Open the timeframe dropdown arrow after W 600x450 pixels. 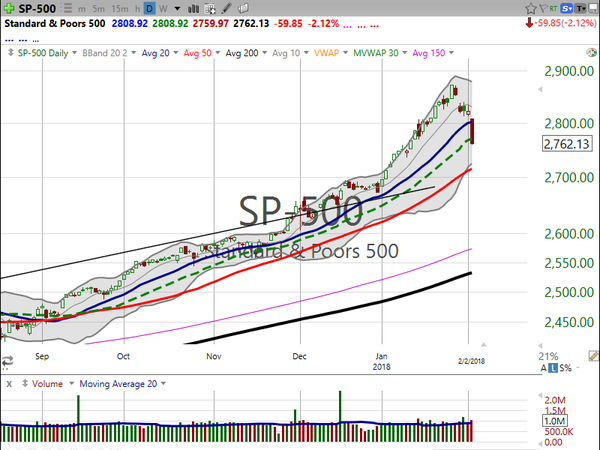point(177,8)
